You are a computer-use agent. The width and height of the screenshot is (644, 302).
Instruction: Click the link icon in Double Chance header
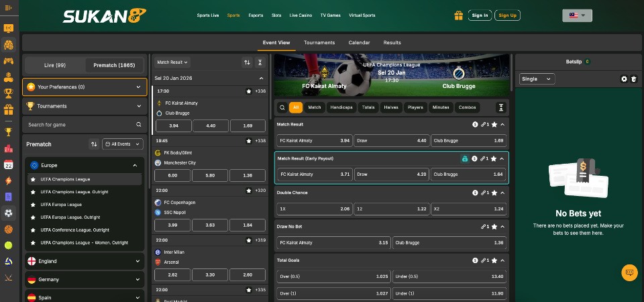484,193
